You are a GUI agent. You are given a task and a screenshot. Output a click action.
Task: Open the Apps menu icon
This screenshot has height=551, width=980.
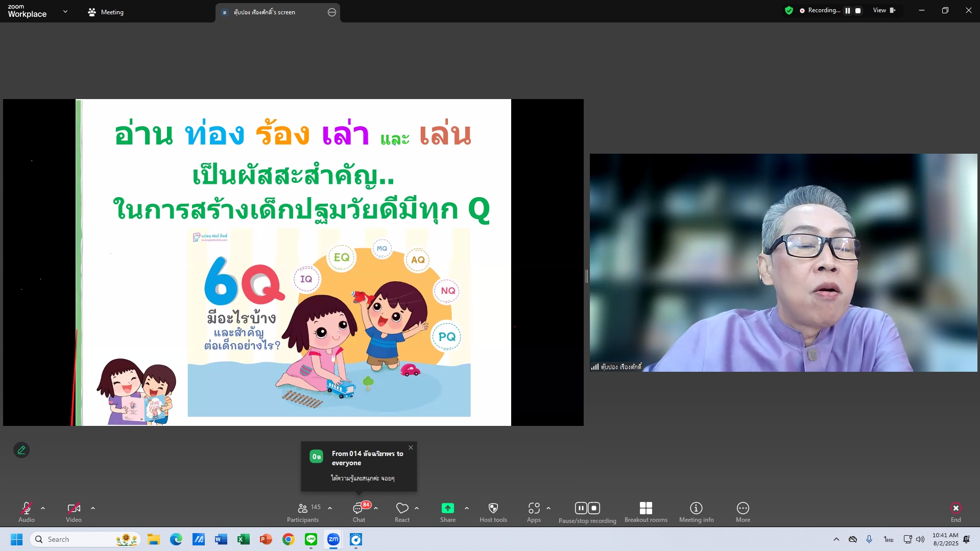click(x=534, y=512)
